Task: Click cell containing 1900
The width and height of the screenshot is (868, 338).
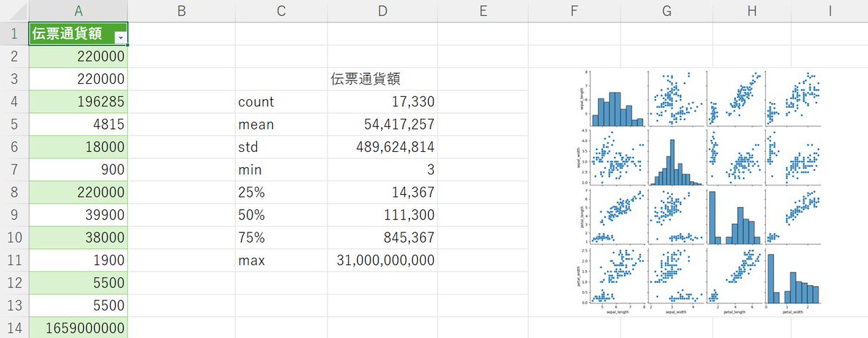Action: pyautogui.click(x=79, y=260)
